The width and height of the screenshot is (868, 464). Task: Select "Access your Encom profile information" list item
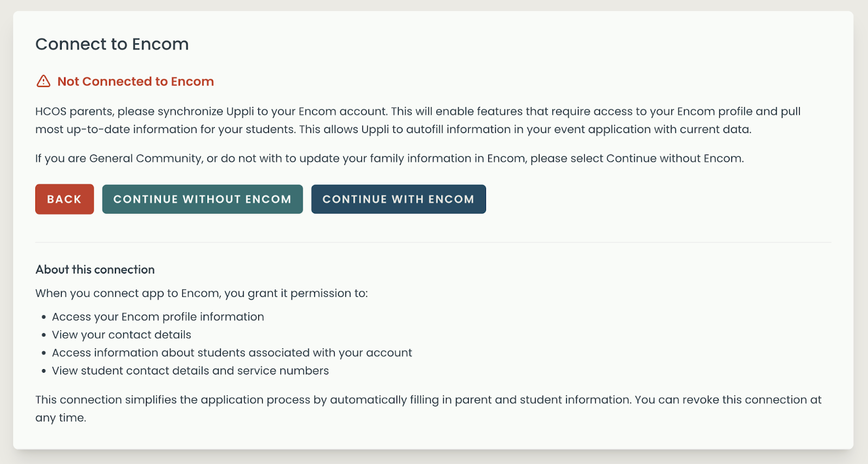[158, 317]
